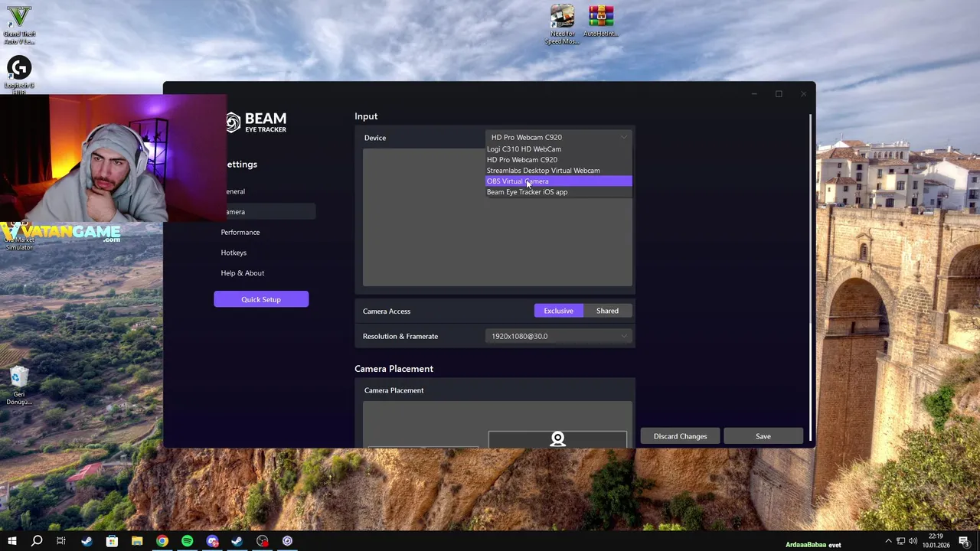Choose Logi C310 HD WebCam from list

coord(559,149)
